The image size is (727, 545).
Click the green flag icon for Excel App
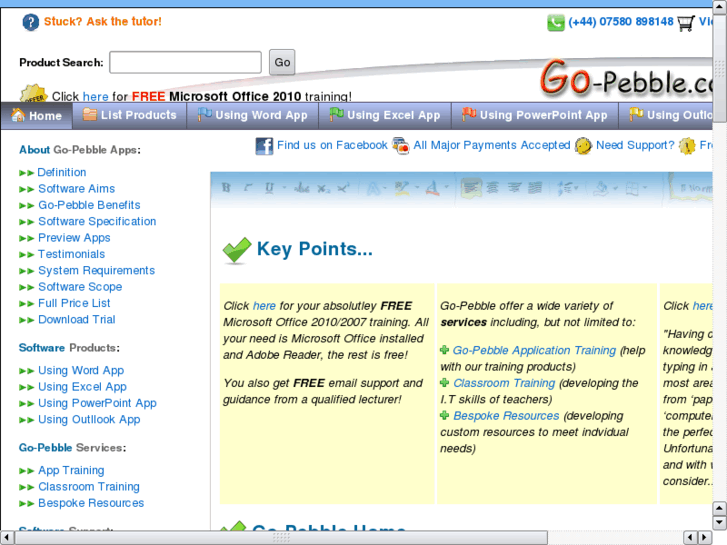coord(336,114)
